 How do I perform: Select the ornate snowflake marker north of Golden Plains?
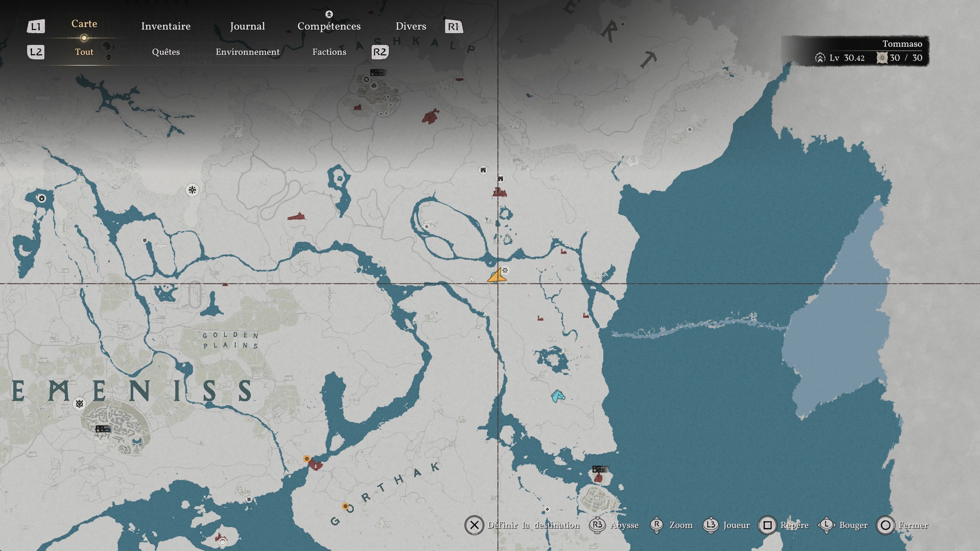pyautogui.click(x=192, y=190)
